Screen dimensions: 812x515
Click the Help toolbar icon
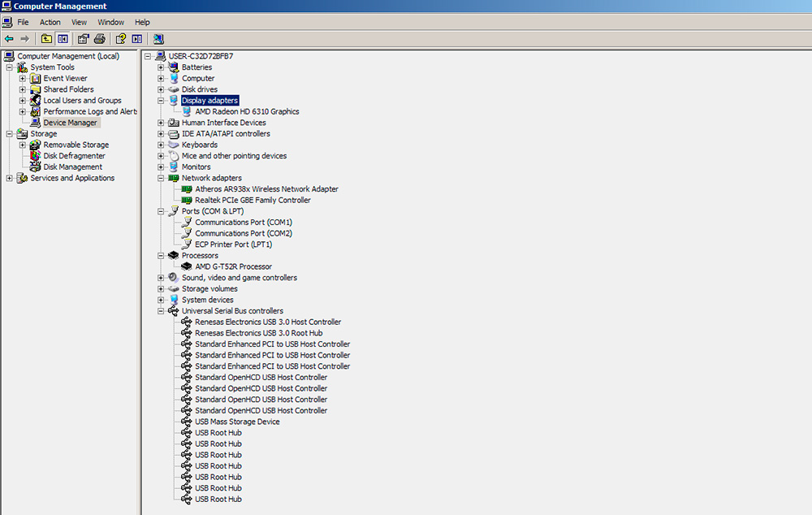pos(120,38)
